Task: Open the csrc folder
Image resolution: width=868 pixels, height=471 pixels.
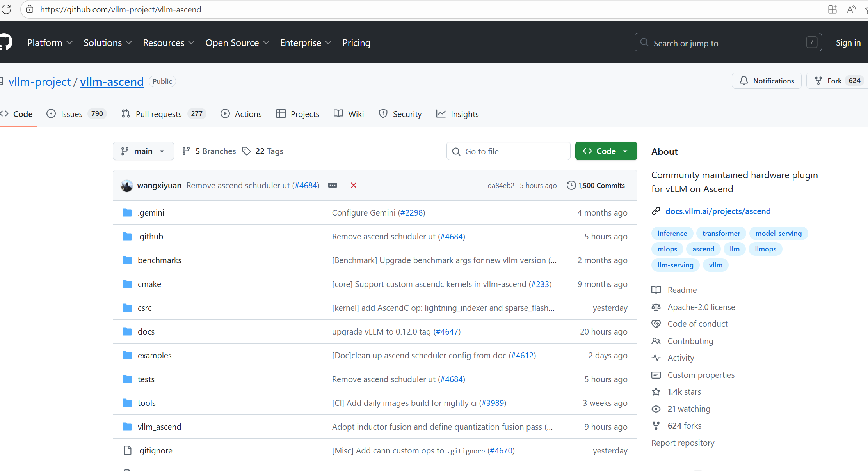Action: [144, 308]
